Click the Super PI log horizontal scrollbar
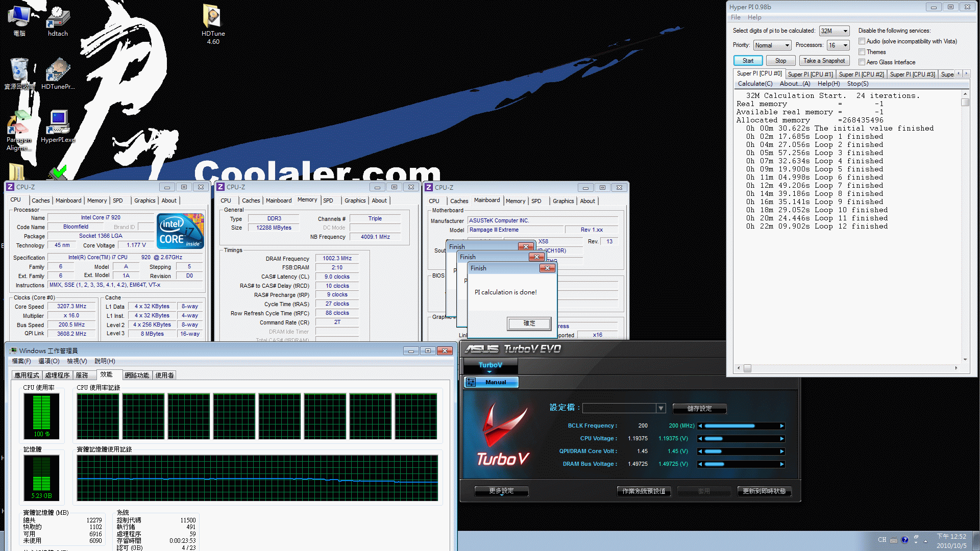980x551 pixels. tap(847, 368)
